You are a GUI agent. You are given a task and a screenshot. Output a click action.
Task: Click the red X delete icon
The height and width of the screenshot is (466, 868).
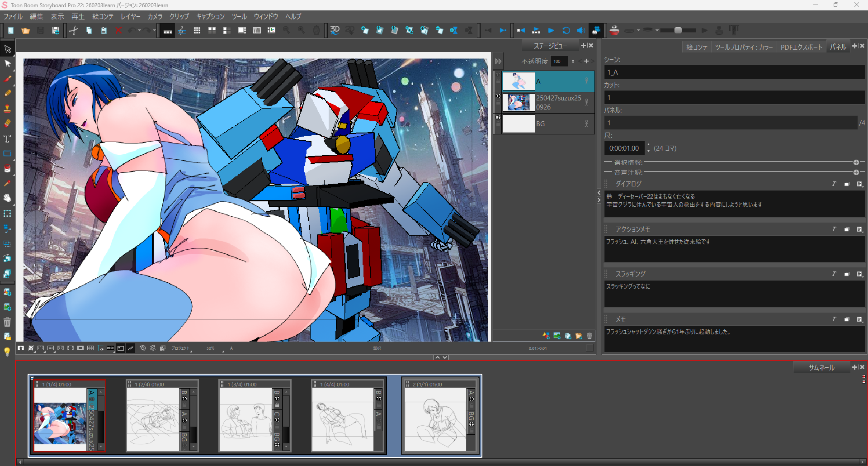(x=118, y=30)
